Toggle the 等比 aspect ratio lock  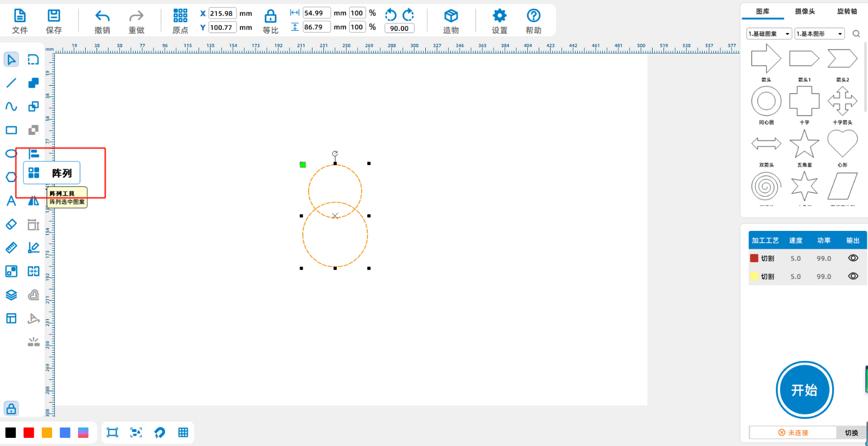pyautogui.click(x=270, y=16)
